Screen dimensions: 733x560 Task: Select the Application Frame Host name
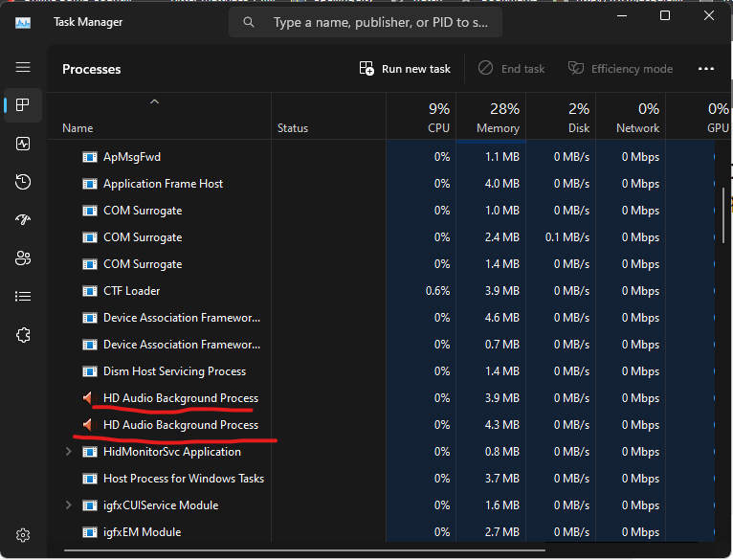coord(163,184)
